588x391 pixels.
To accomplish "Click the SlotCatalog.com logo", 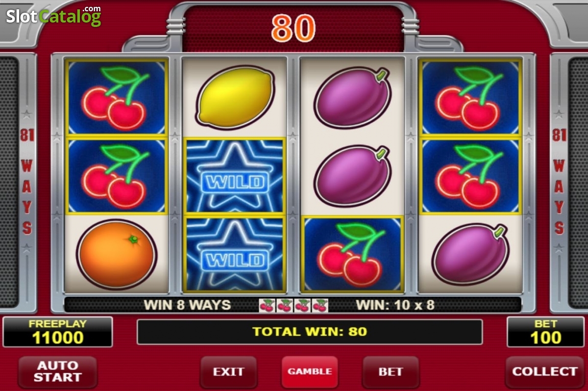I will (x=54, y=16).
